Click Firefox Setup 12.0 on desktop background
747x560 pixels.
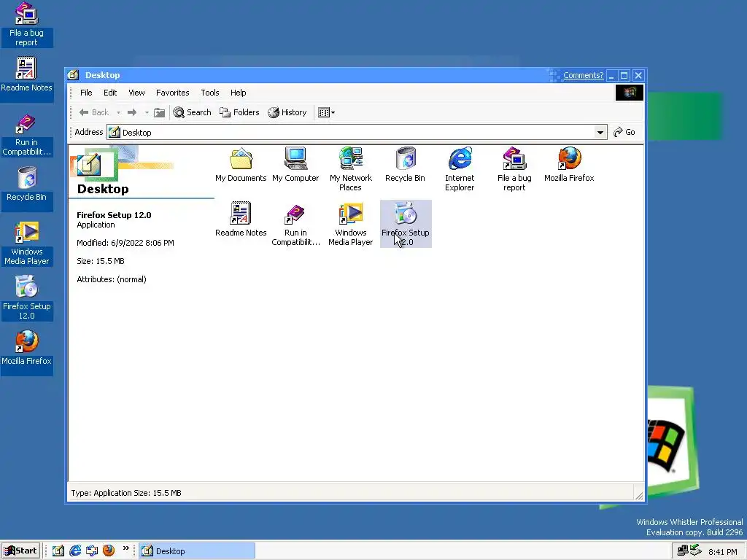coord(27,298)
